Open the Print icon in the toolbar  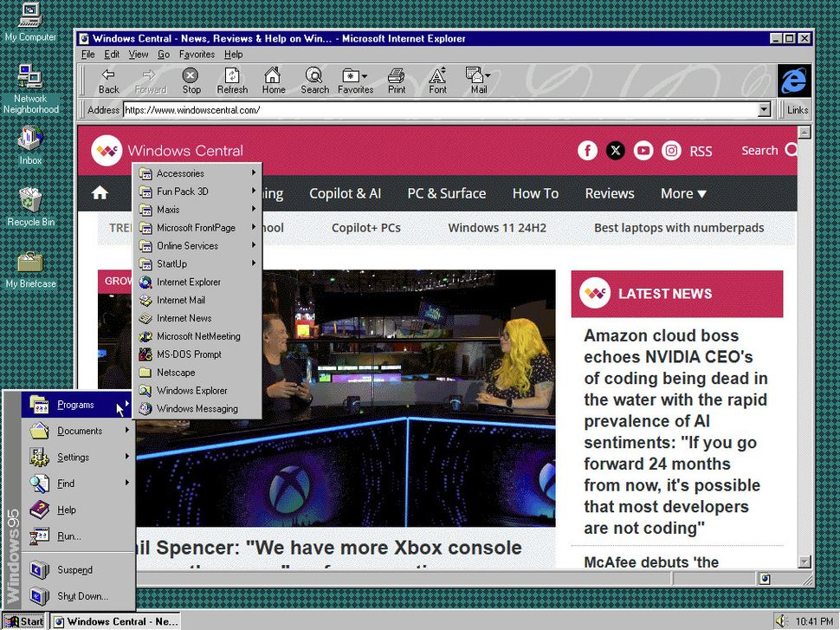[397, 81]
